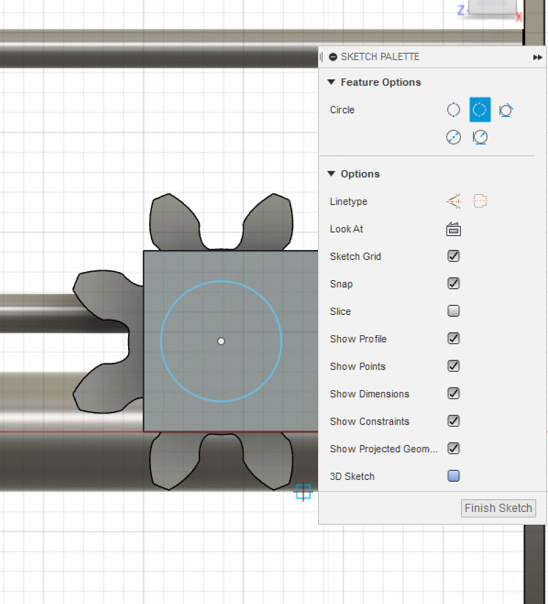Collapse the Feature Options section
The image size is (548, 604).
coord(331,82)
